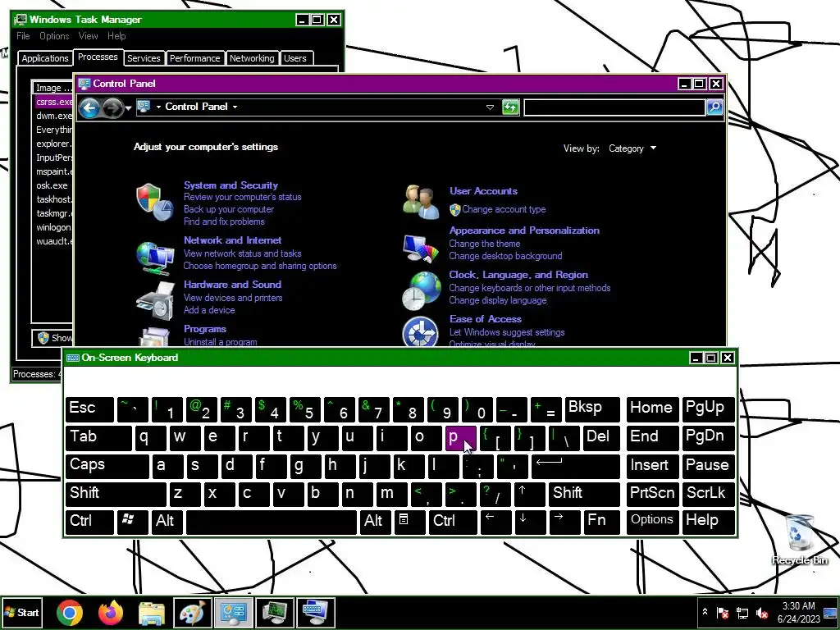Toggle the ScrLk key on keyboard
This screenshot has width=840, height=630.
coord(708,493)
